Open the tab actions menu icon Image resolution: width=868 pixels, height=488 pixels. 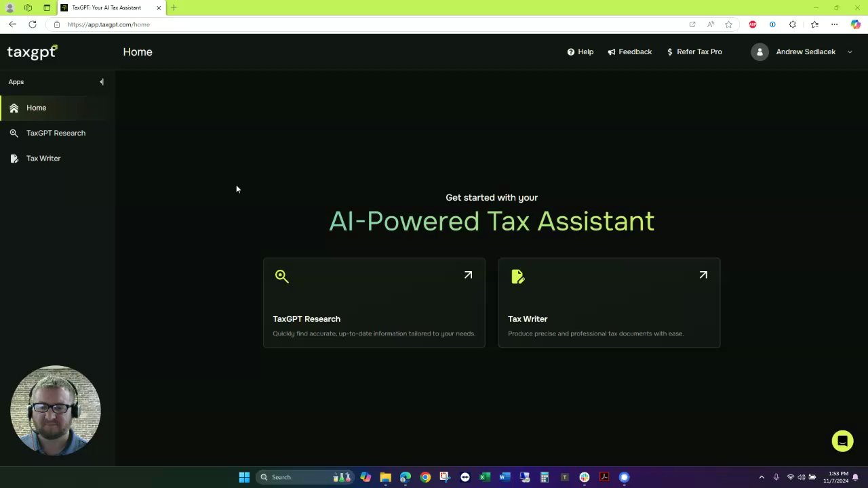point(47,7)
